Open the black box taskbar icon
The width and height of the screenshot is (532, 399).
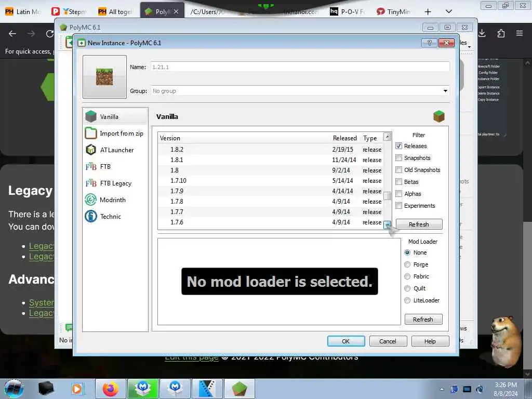coord(46,389)
